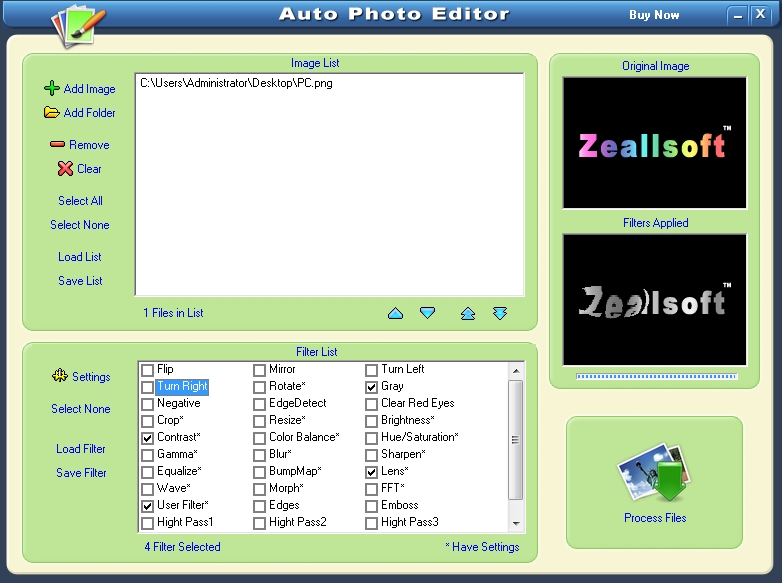
Task: Check the FFT filter
Action: click(x=371, y=489)
